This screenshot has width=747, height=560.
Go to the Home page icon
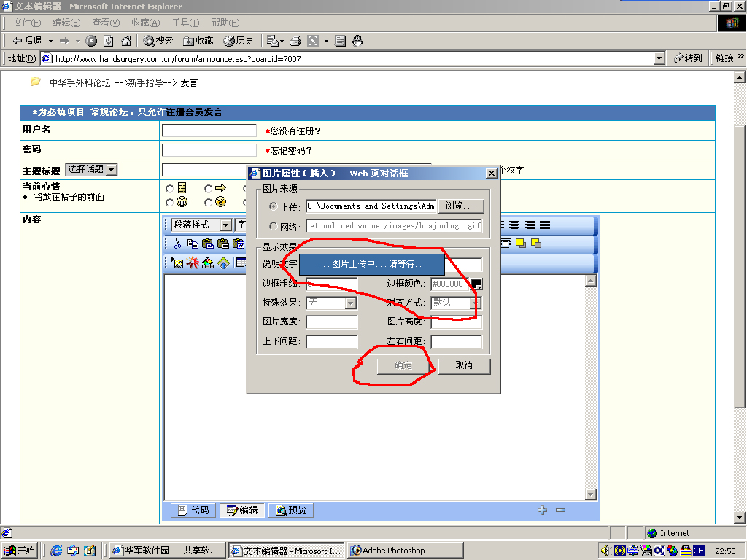[x=126, y=41]
